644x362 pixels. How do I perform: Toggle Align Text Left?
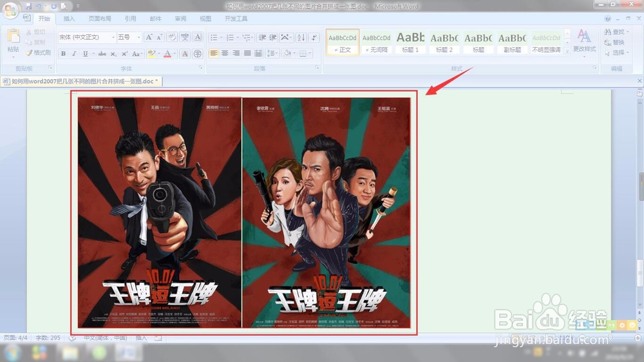[x=214, y=53]
